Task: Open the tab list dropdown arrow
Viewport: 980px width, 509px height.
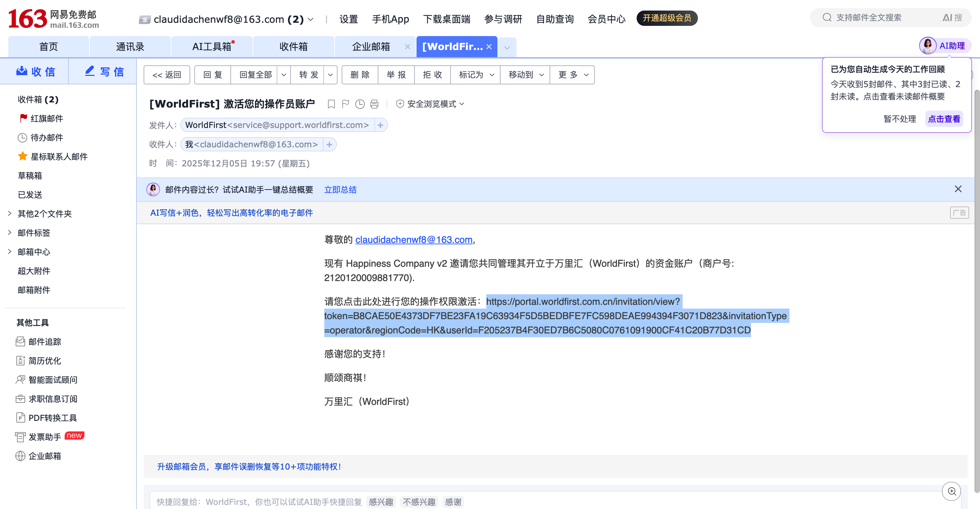Action: 507,48
